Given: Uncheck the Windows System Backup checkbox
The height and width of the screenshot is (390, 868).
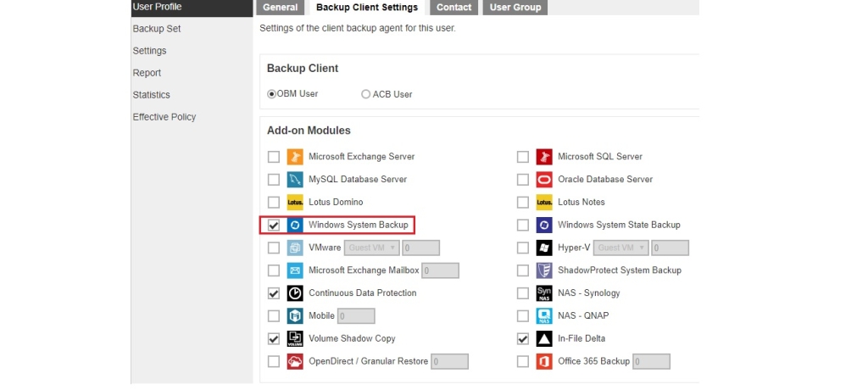Looking at the screenshot, I should pos(274,225).
